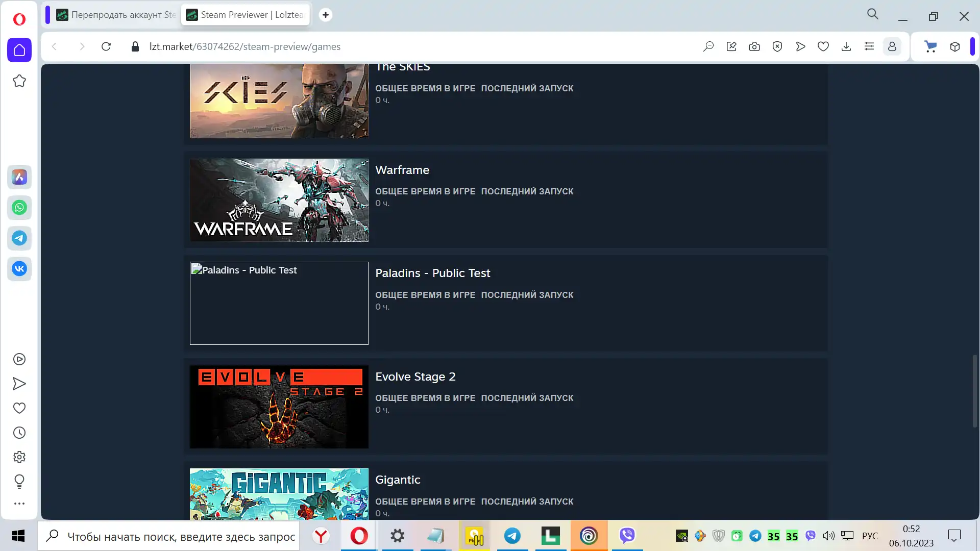The height and width of the screenshot is (551, 980).
Task: Go back to previous page
Action: tap(54, 46)
